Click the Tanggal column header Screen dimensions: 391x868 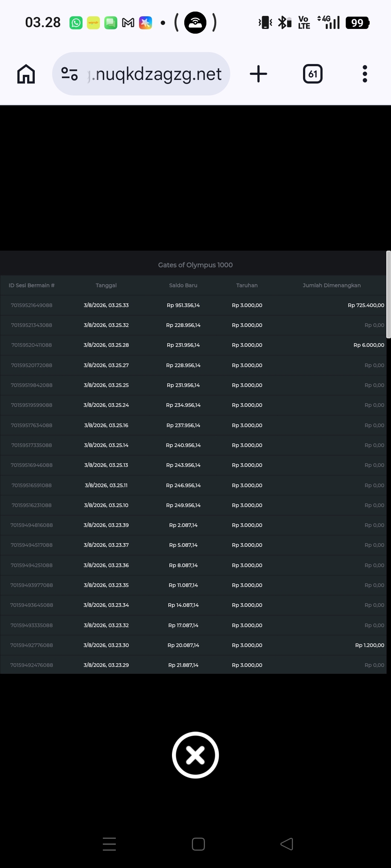(x=106, y=285)
